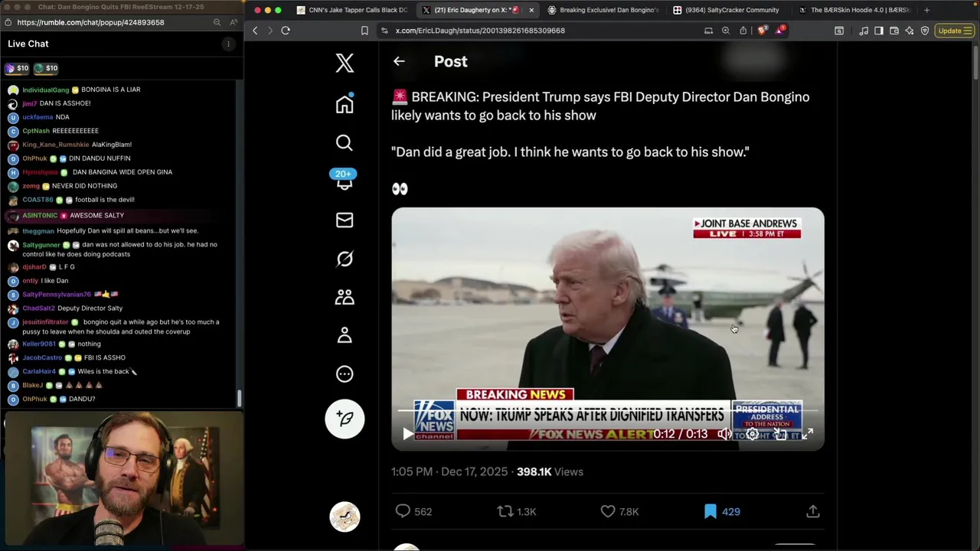Open video playback settings gear
Image resolution: width=980 pixels, height=551 pixels.
753,434
